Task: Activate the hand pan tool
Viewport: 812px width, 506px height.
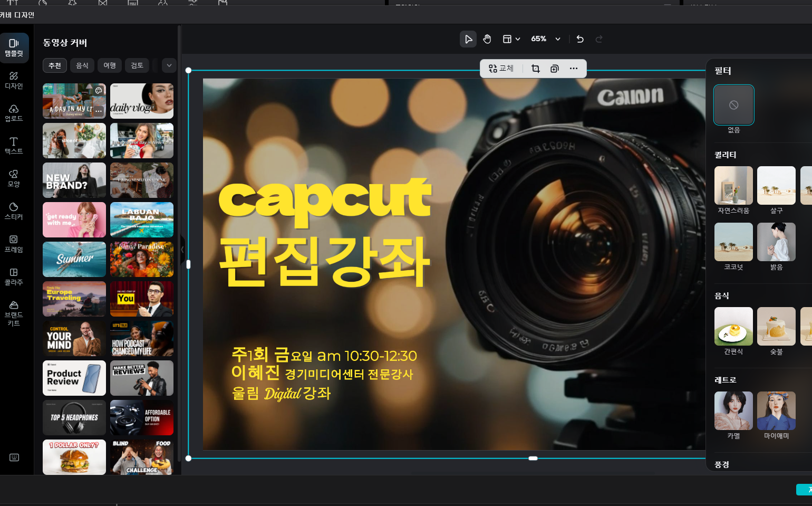Action: pyautogui.click(x=487, y=39)
